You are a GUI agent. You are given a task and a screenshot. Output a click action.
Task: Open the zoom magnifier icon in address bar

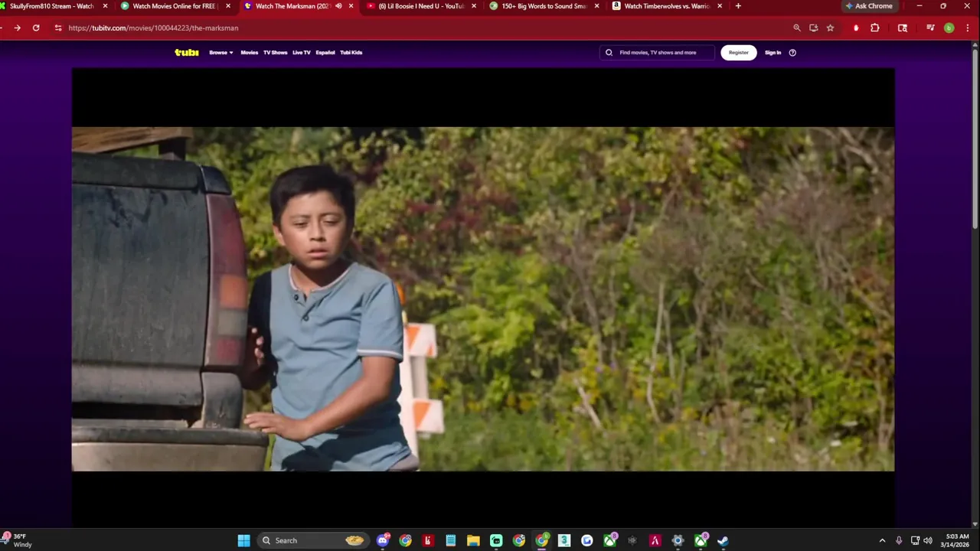797,28
